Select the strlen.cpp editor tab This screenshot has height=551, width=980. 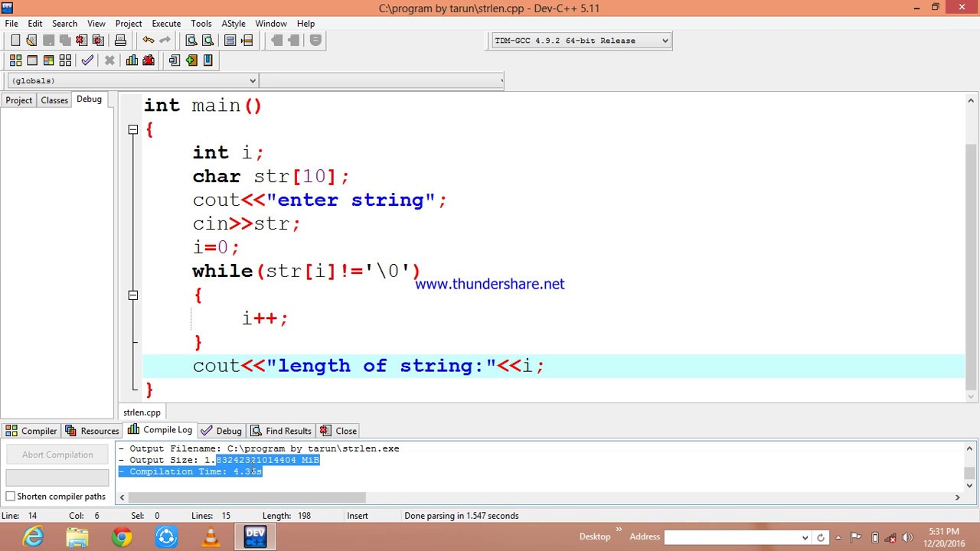142,412
